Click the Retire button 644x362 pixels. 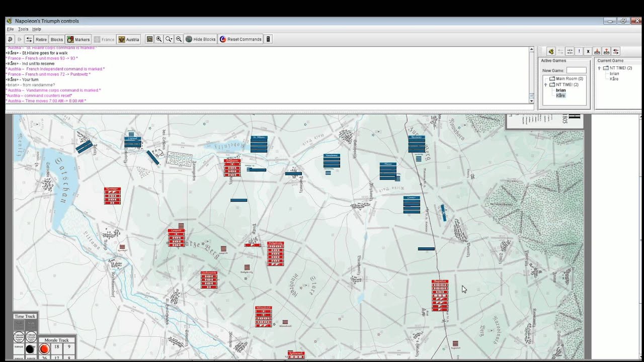click(x=41, y=39)
